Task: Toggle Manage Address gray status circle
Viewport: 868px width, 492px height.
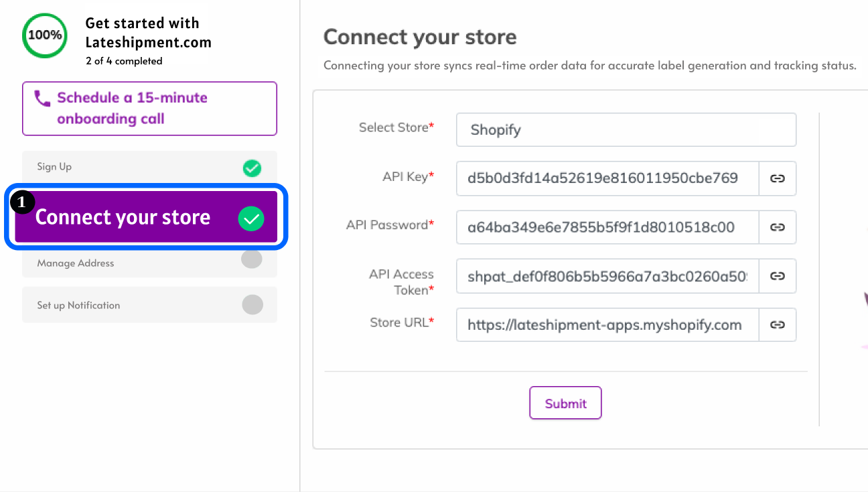Action: (x=252, y=260)
